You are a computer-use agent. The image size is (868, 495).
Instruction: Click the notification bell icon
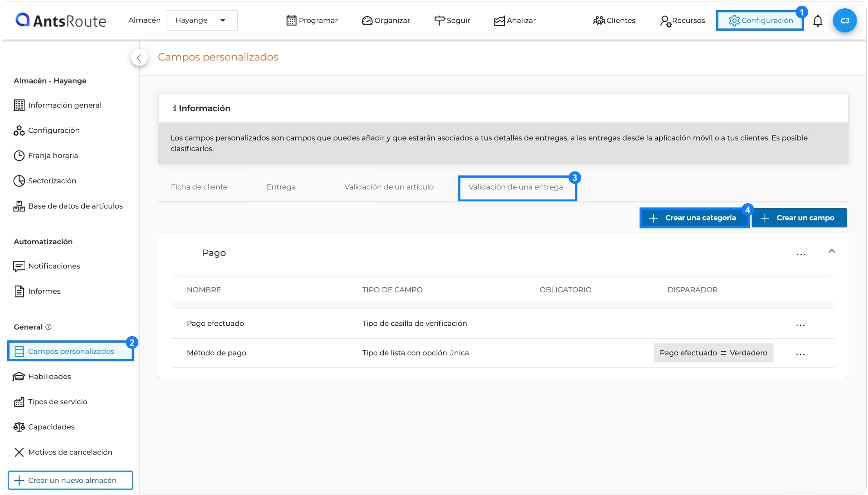[x=818, y=21]
